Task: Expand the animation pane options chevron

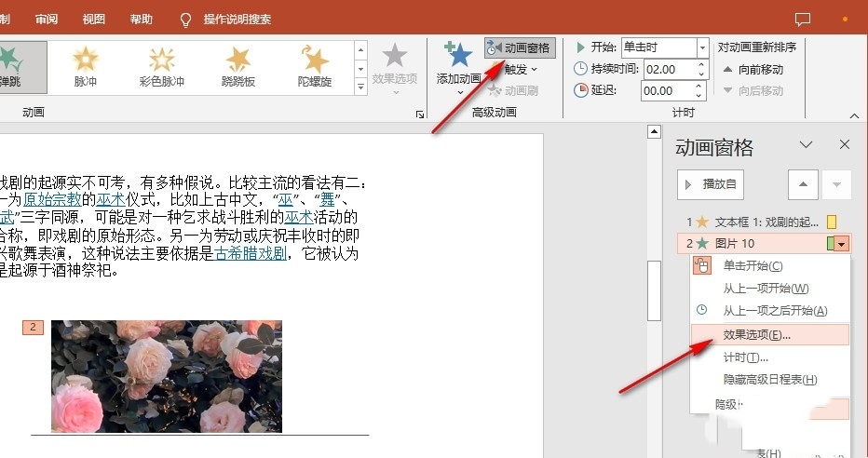Action: pyautogui.click(x=807, y=144)
